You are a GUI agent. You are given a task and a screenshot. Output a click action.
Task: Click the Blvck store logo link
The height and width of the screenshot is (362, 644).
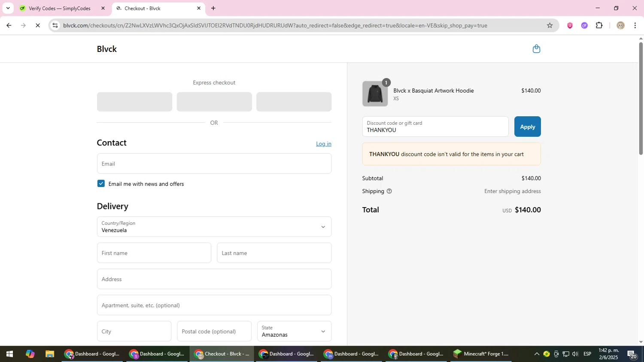(x=107, y=49)
